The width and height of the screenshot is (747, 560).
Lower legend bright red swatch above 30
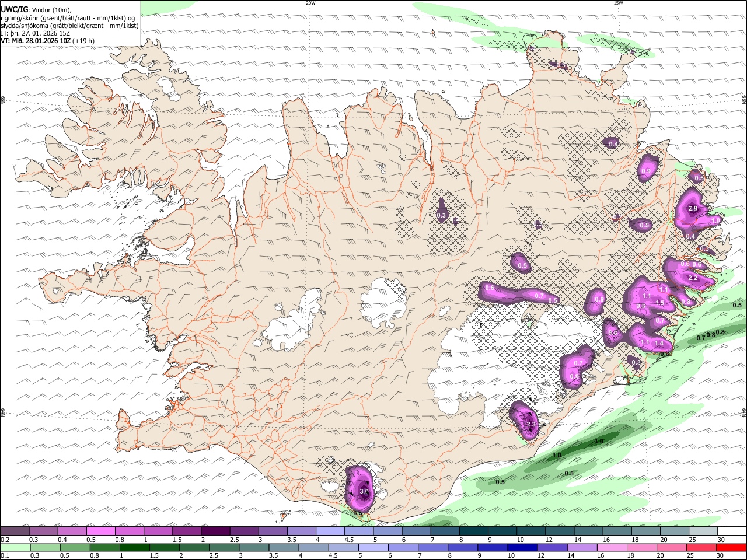coord(731,547)
